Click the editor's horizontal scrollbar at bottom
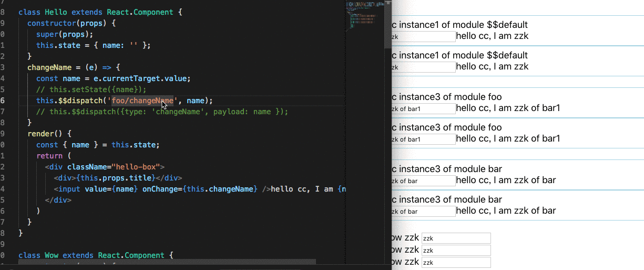 167,261
